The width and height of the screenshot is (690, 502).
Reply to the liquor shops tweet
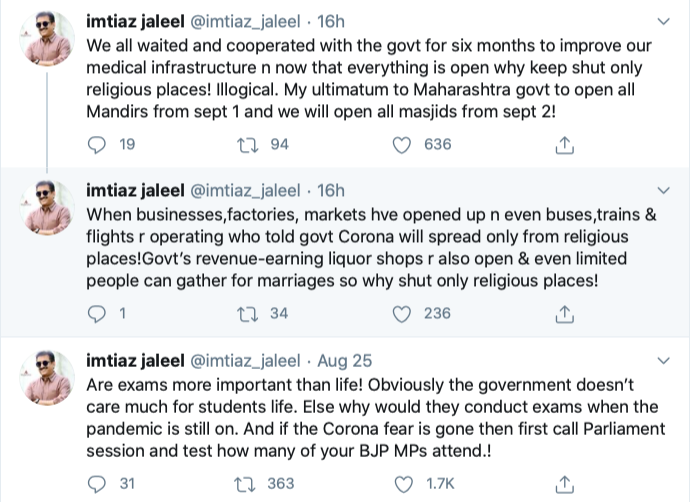98,314
